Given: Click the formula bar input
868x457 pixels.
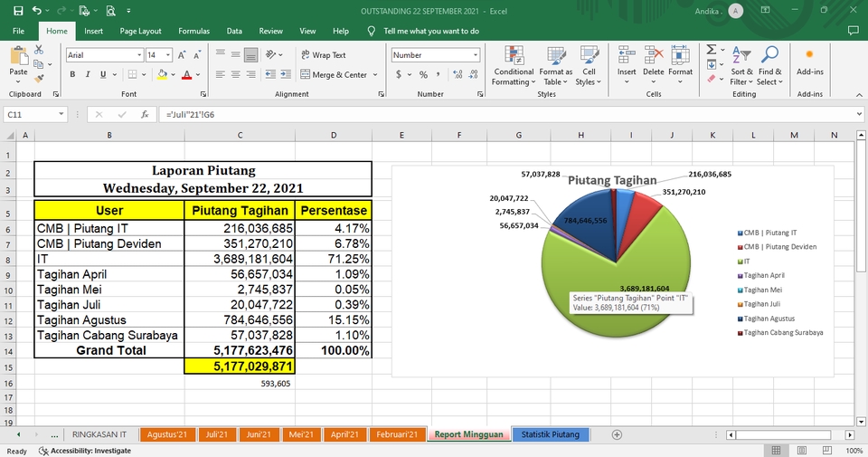Looking at the screenshot, I should [x=506, y=114].
